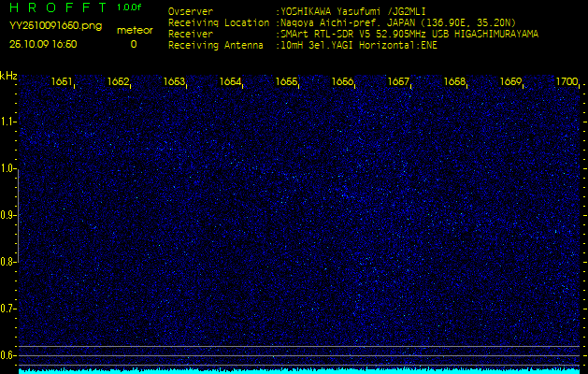Select the 1.0 frequency axis label
Viewport: 588px width, 374px height.
(8, 169)
